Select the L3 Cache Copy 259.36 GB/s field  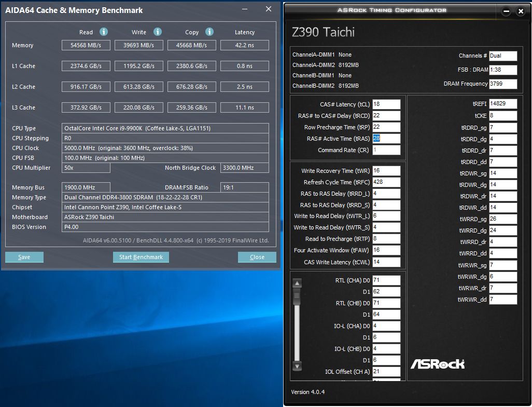click(192, 107)
